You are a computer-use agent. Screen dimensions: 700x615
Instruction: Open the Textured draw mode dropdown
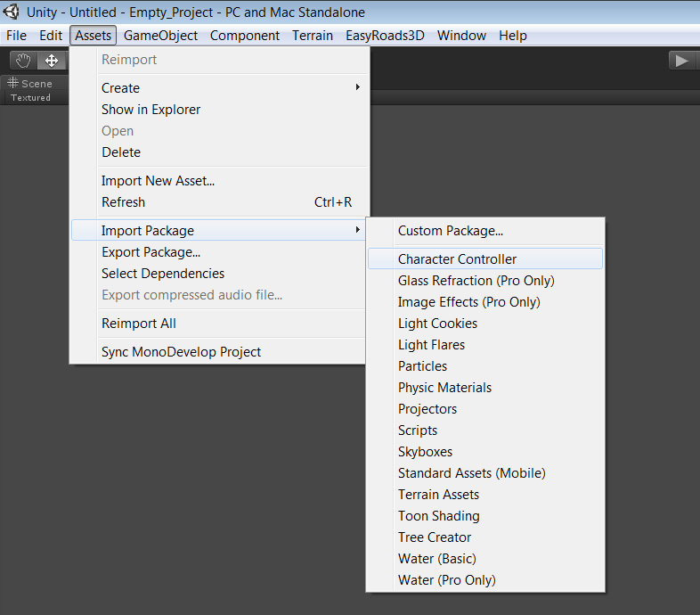[30, 97]
